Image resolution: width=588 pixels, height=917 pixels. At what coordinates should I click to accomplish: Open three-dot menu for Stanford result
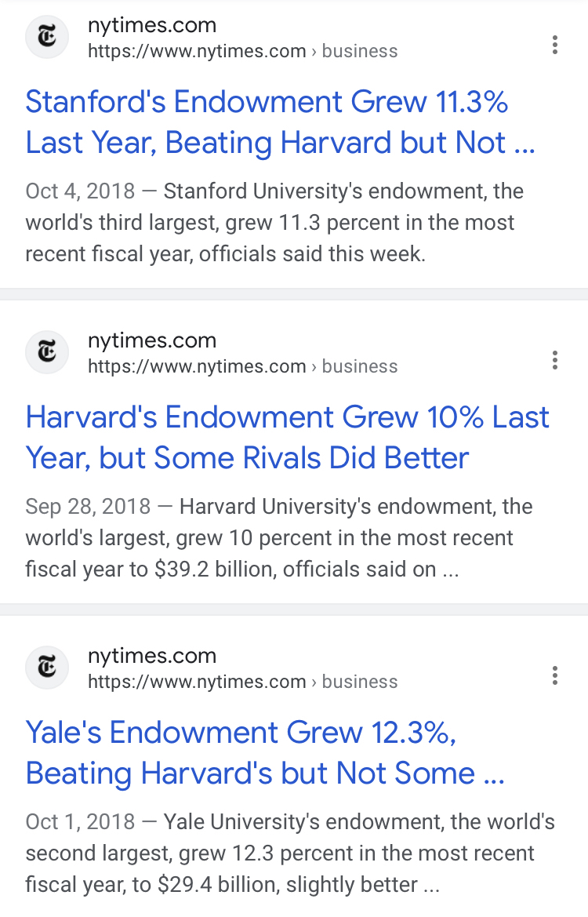(555, 45)
